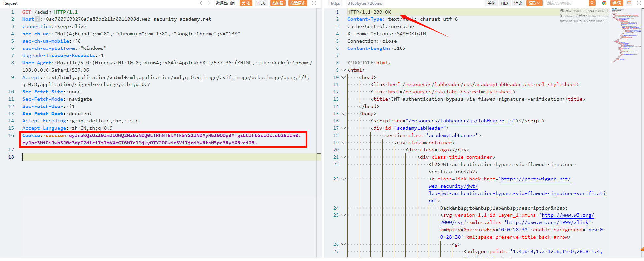Image resolution: width=644 pixels, height=261 pixels.
Task: Click the 热加载 hot reload button
Action: tap(278, 3)
